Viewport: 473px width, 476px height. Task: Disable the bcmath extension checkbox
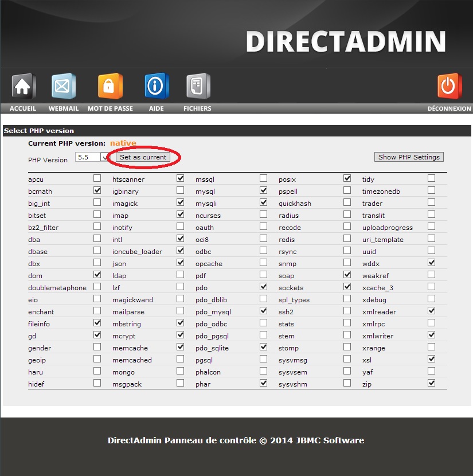click(x=97, y=190)
